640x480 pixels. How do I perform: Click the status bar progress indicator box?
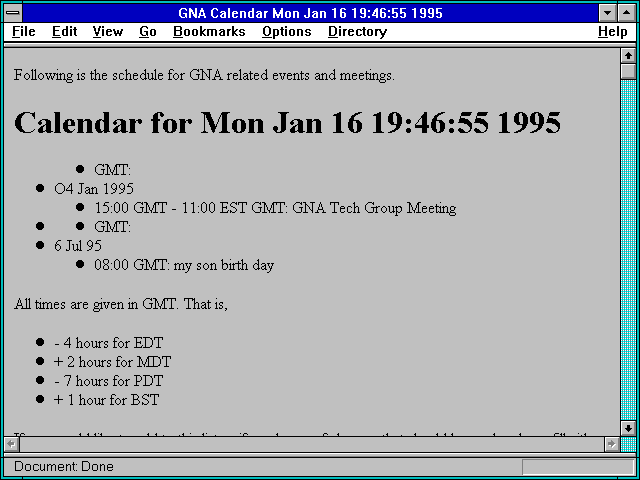pos(578,467)
